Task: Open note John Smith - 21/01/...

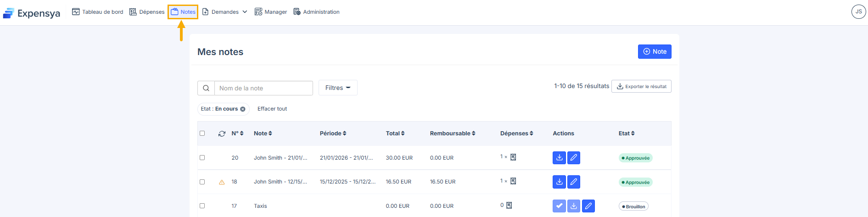Action: 280,158
